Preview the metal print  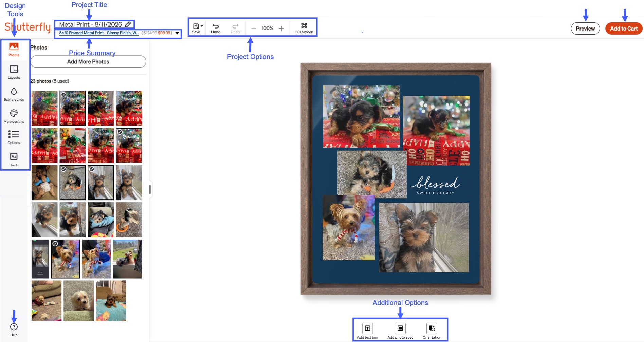(585, 28)
